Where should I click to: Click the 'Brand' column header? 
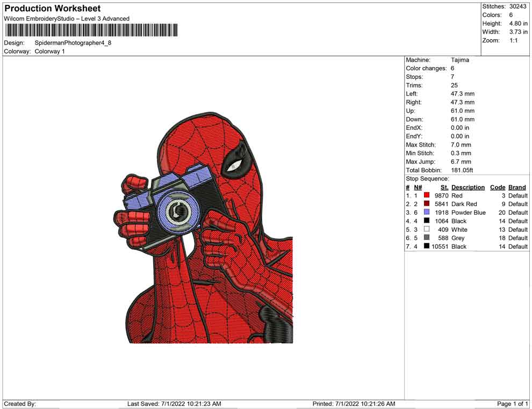(x=517, y=187)
